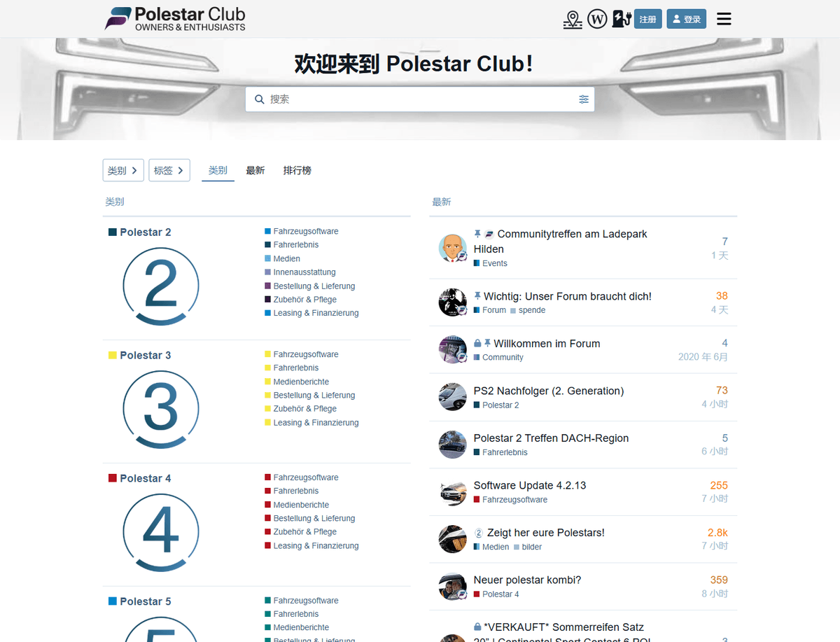Click lock icon on Willkommen im Forum topic
840x642 pixels.
(x=477, y=344)
